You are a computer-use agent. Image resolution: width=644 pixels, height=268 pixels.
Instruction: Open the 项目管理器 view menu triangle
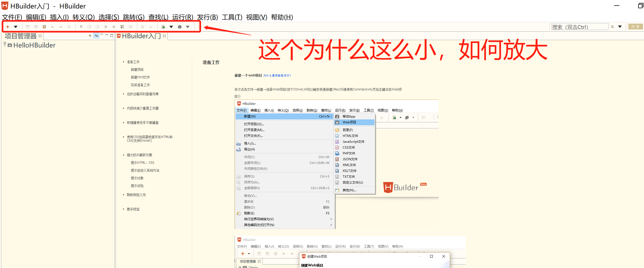click(x=102, y=35)
